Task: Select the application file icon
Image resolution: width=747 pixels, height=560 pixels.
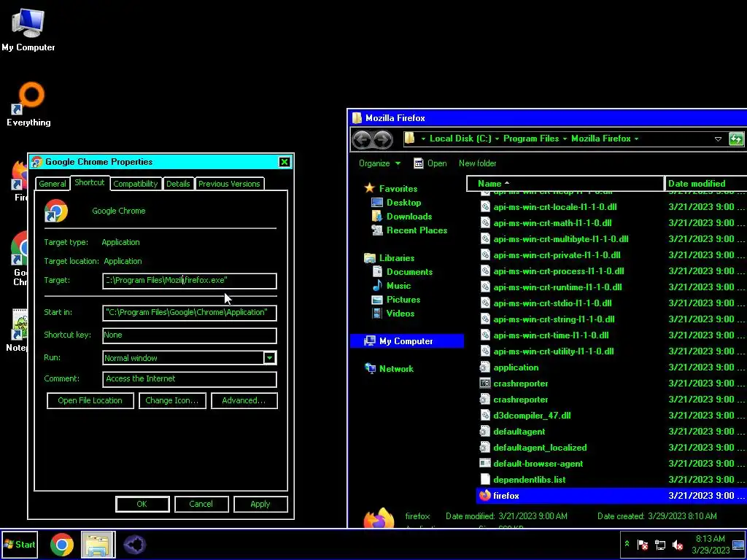Action: coord(485,367)
